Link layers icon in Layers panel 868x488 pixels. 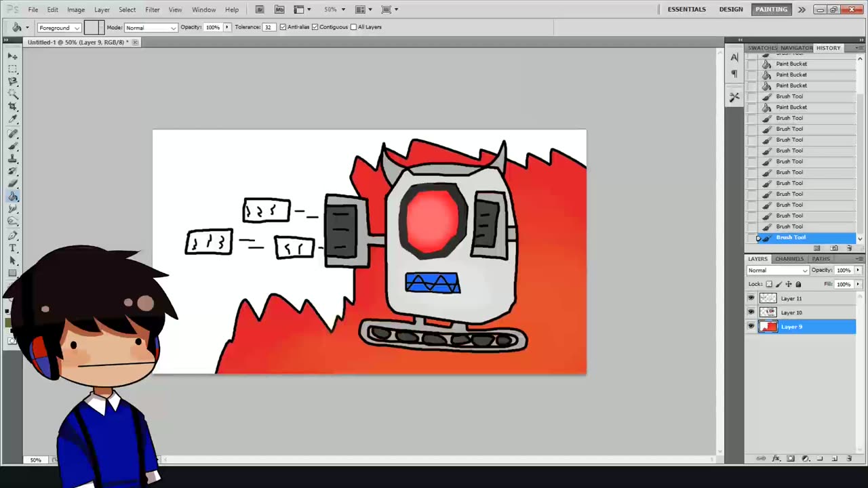[761, 459]
